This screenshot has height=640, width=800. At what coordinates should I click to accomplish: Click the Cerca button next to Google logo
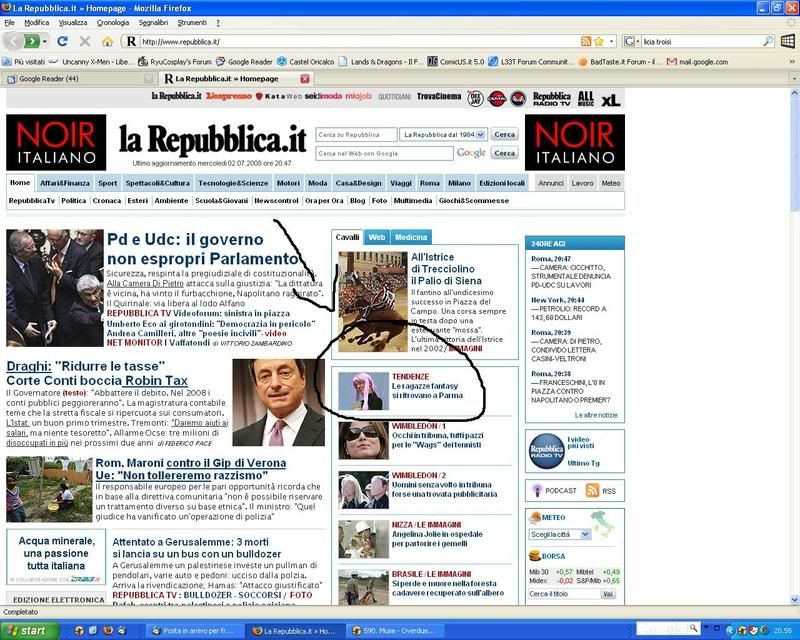click(505, 153)
